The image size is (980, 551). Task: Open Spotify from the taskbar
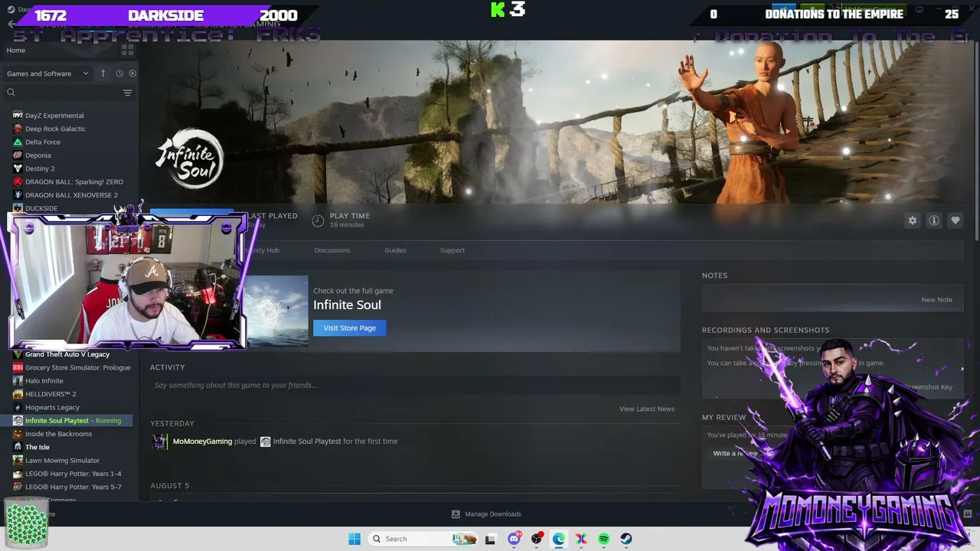pos(604,539)
